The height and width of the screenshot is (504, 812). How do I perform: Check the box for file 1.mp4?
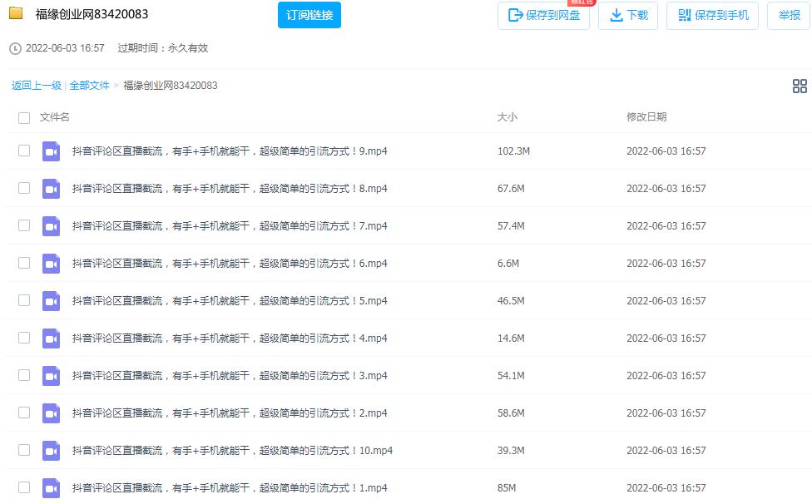24,487
